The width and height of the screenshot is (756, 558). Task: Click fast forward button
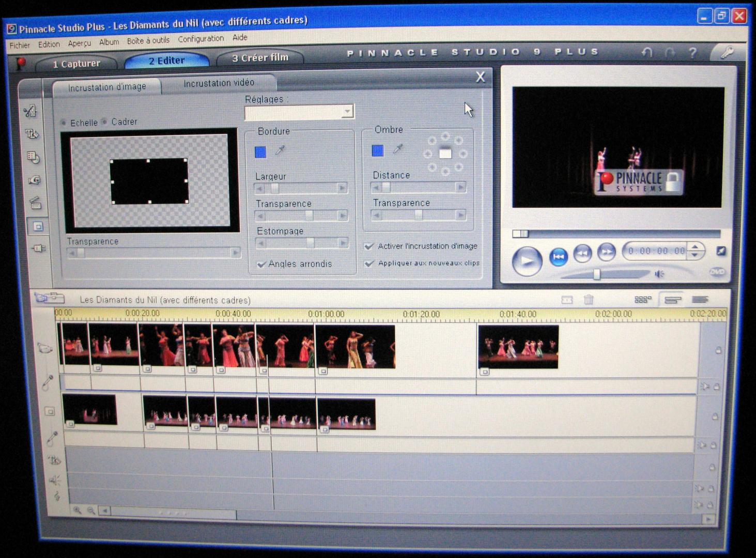[x=606, y=252]
